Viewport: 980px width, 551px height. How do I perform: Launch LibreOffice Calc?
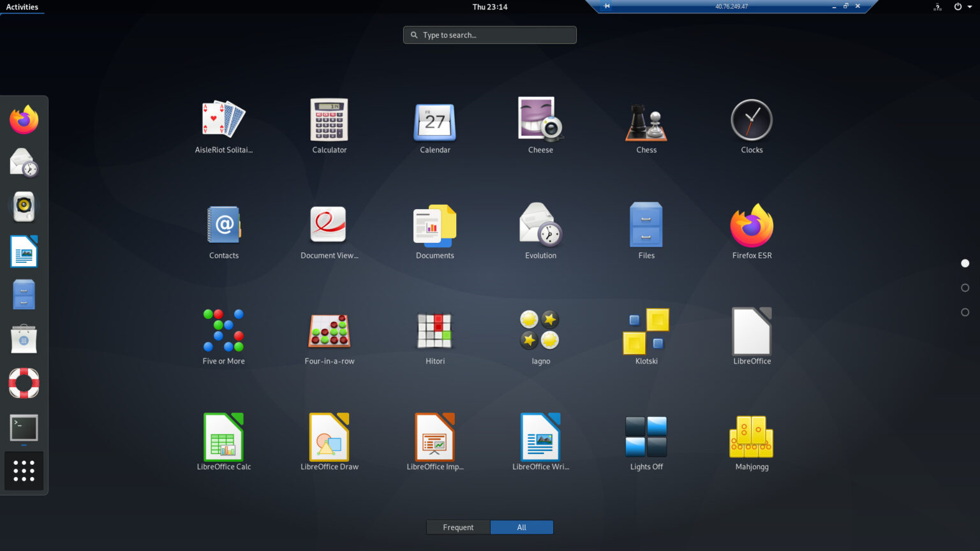pos(224,443)
